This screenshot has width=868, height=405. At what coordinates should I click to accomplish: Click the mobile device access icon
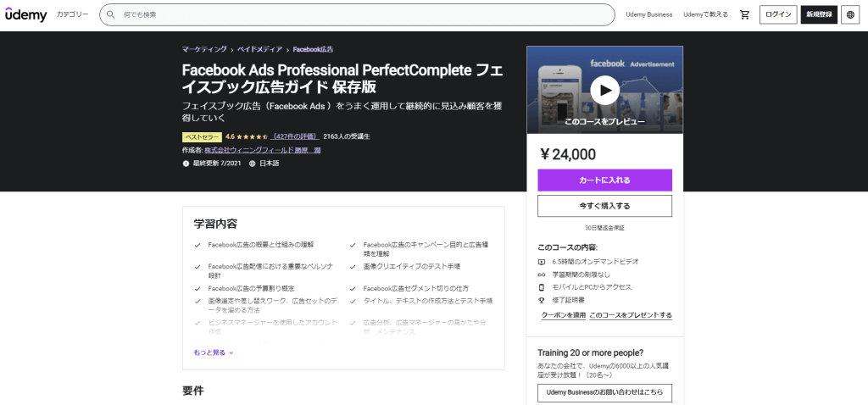[x=542, y=287]
